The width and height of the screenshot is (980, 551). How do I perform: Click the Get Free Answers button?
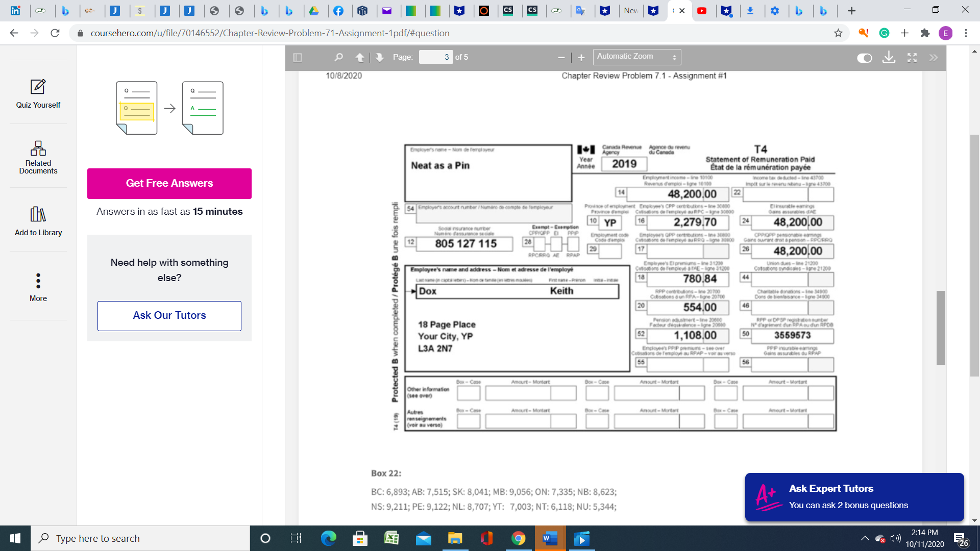(169, 183)
